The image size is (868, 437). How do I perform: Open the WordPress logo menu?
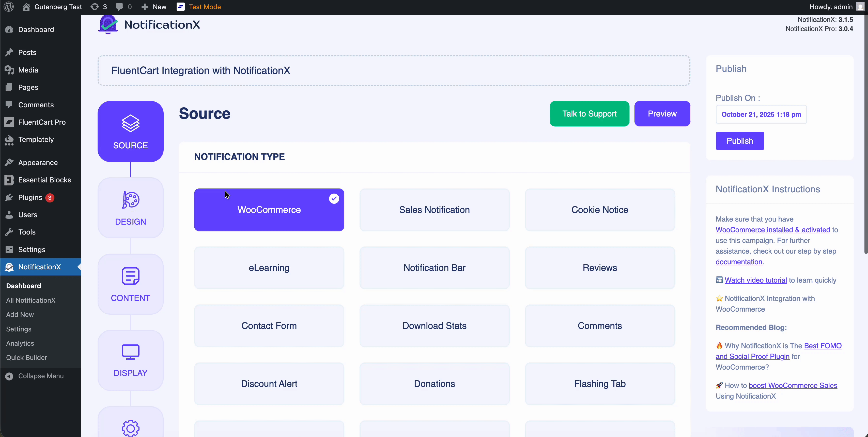[8, 6]
